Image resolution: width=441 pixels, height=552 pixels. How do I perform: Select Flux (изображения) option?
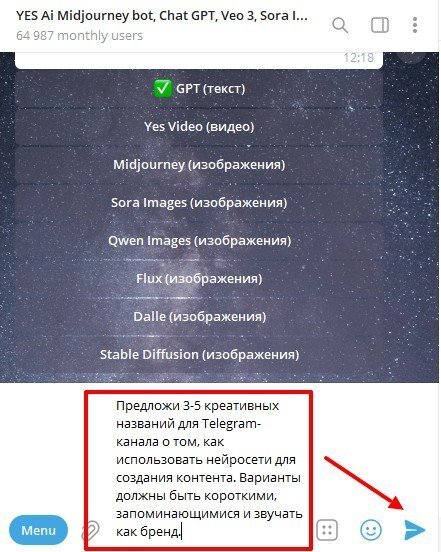(199, 279)
